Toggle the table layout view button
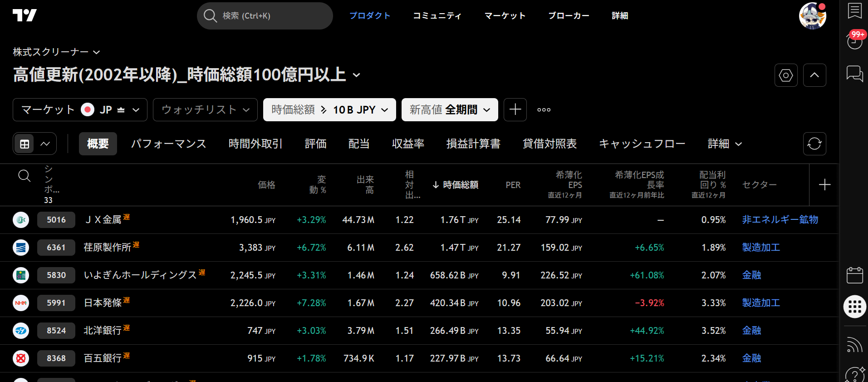Image resolution: width=868 pixels, height=382 pixels. (25, 144)
